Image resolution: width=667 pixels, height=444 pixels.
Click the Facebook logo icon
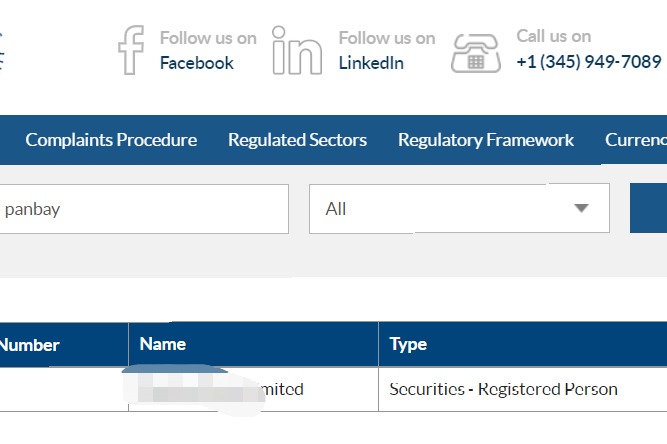point(131,50)
